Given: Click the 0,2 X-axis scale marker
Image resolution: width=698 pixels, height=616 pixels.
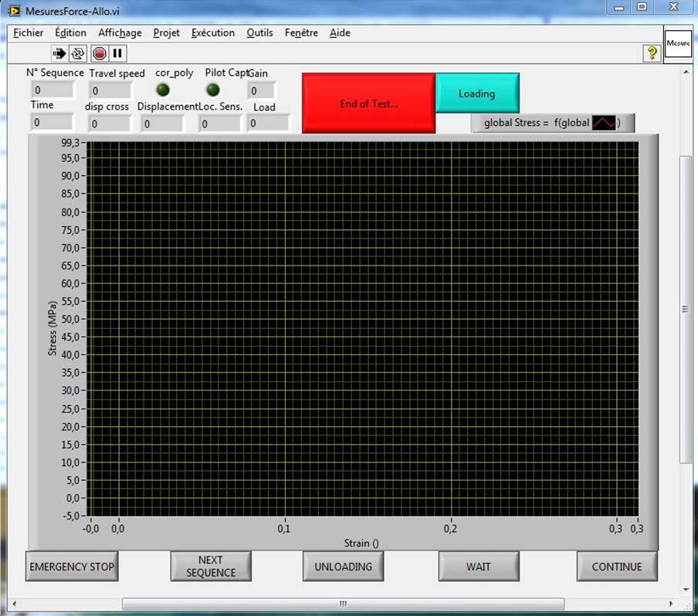Looking at the screenshot, I should click(450, 528).
